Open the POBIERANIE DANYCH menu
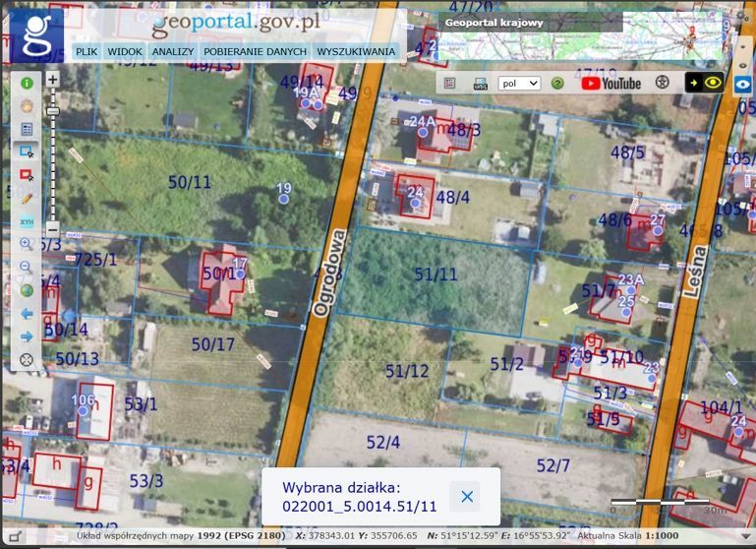Screen dimensions: 756x549 [255, 51]
